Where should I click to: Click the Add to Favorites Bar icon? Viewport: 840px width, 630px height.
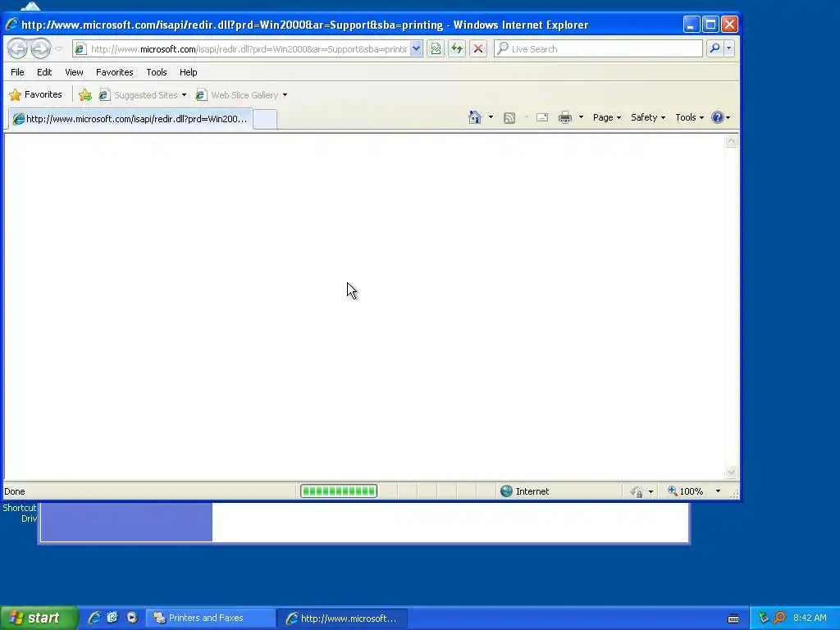tap(85, 95)
